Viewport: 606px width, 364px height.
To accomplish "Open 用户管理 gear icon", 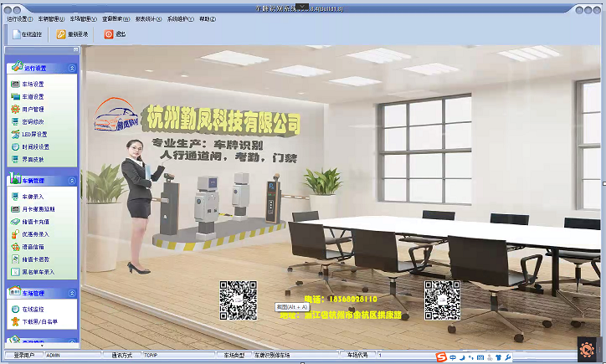I will (x=15, y=109).
